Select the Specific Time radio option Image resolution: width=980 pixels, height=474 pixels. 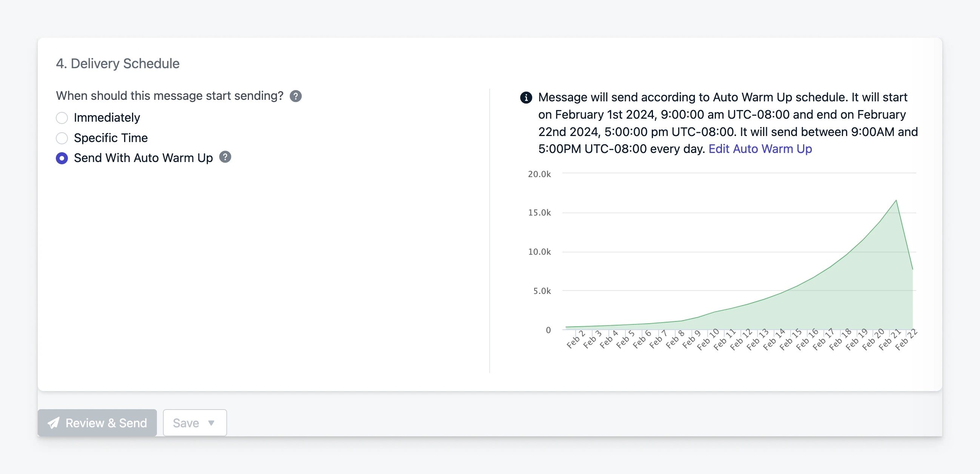tap(61, 138)
